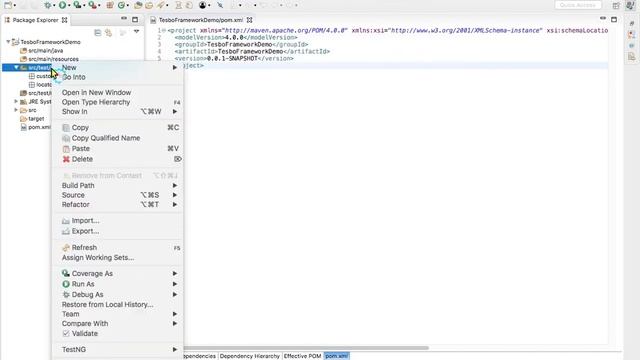Switch to Dependency Hierarchy editor tab
This screenshot has width=640, height=360.
(249, 356)
